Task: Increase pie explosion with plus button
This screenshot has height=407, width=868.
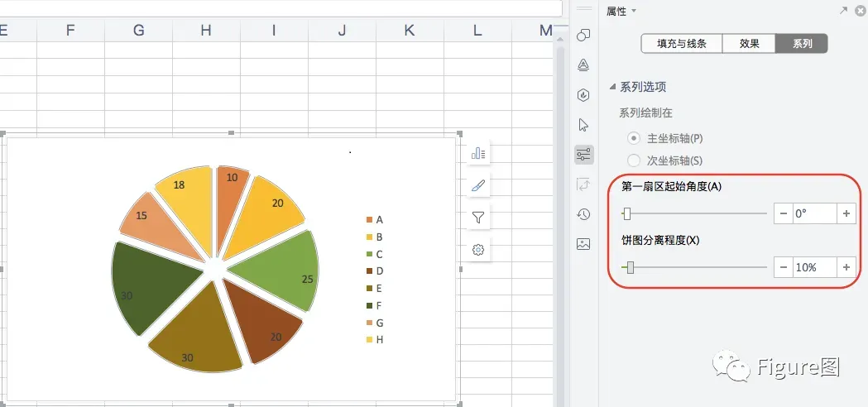Action: [846, 267]
